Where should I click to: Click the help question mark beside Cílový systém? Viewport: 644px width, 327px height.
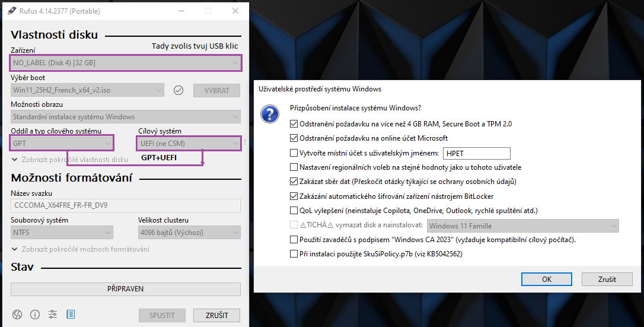point(245,142)
